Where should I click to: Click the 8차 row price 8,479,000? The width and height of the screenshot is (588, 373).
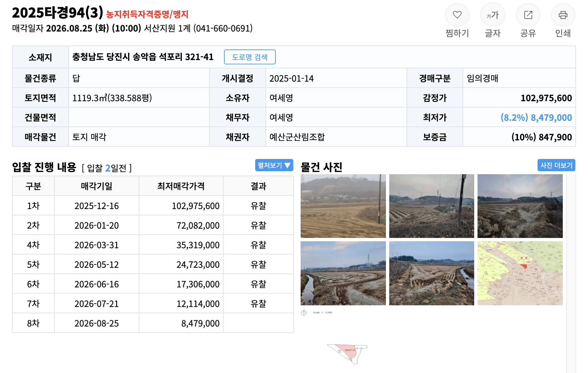pos(200,324)
